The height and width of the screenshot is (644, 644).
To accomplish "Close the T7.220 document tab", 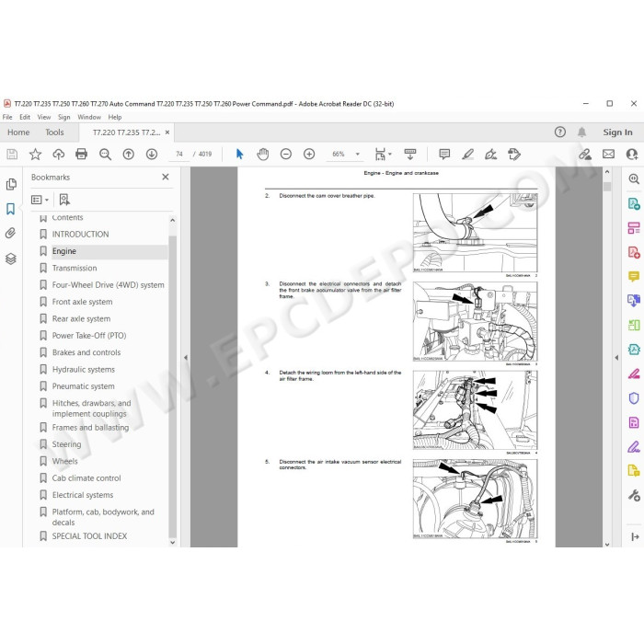I will (167, 132).
